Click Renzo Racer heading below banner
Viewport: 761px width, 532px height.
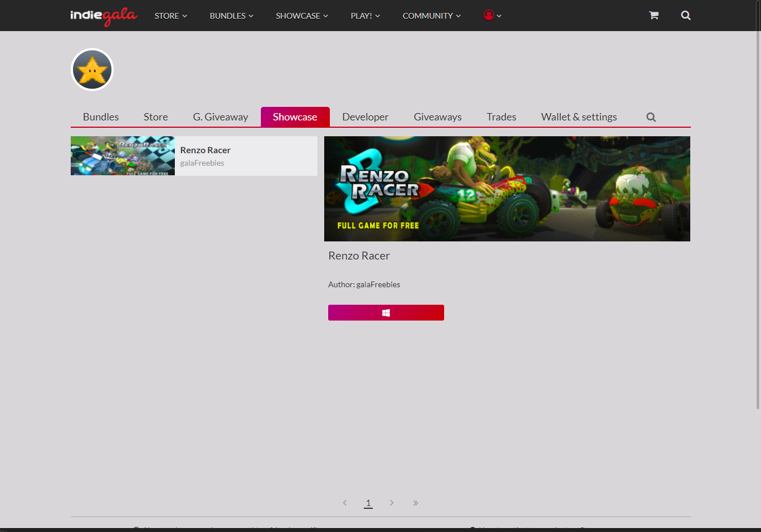359,256
